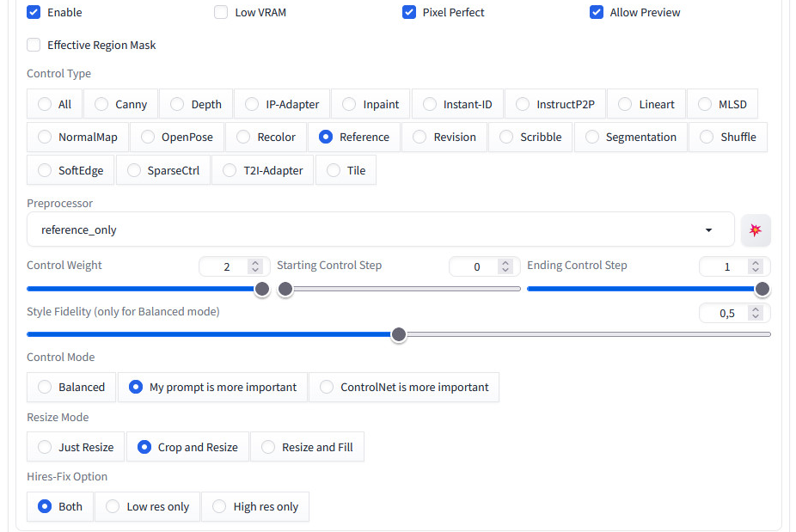Choose Resize and Fill resize mode
Image resolution: width=796 pixels, height=532 pixels.
pyautogui.click(x=307, y=447)
